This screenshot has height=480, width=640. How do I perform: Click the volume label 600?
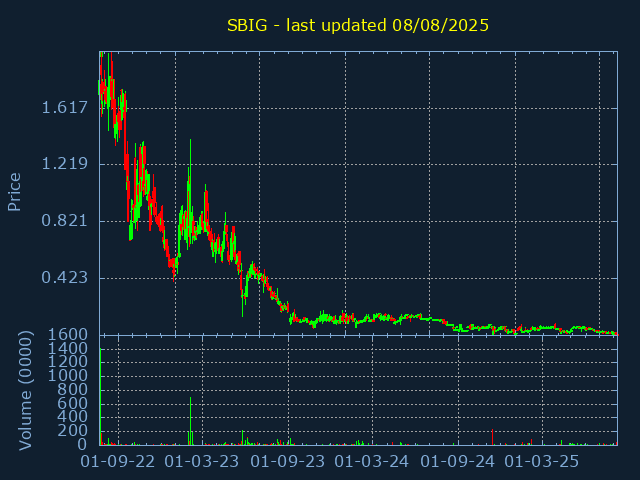(x=72, y=403)
